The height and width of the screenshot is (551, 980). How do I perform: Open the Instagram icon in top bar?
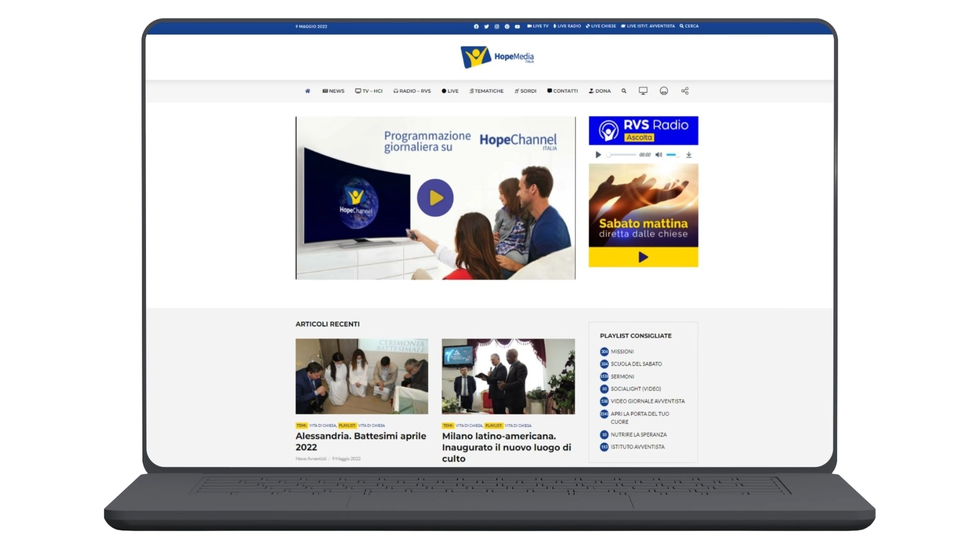click(497, 27)
